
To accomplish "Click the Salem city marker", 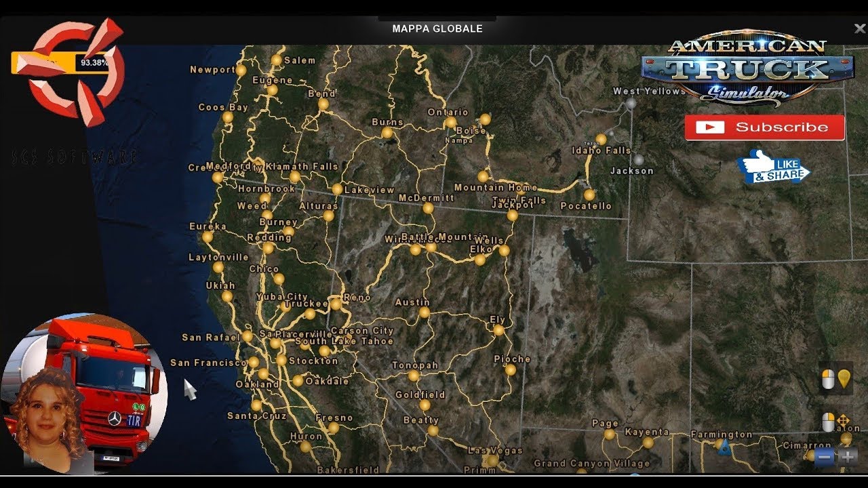I will [276, 60].
